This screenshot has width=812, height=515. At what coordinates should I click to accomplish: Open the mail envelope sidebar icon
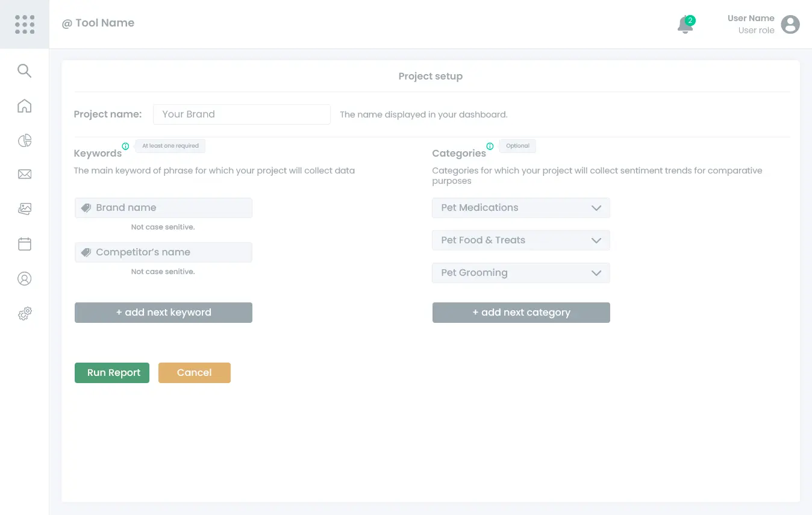pyautogui.click(x=24, y=175)
